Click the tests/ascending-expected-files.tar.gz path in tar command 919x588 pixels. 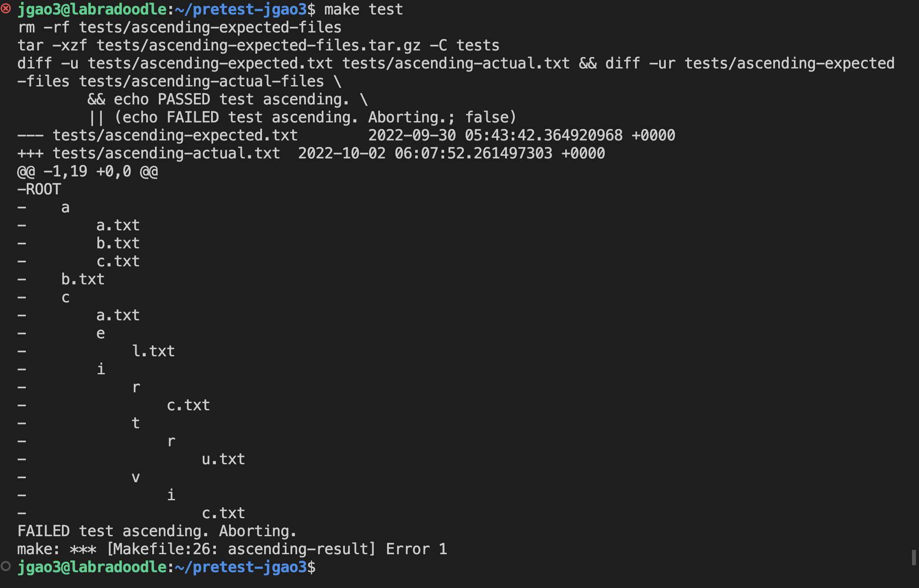point(258,45)
